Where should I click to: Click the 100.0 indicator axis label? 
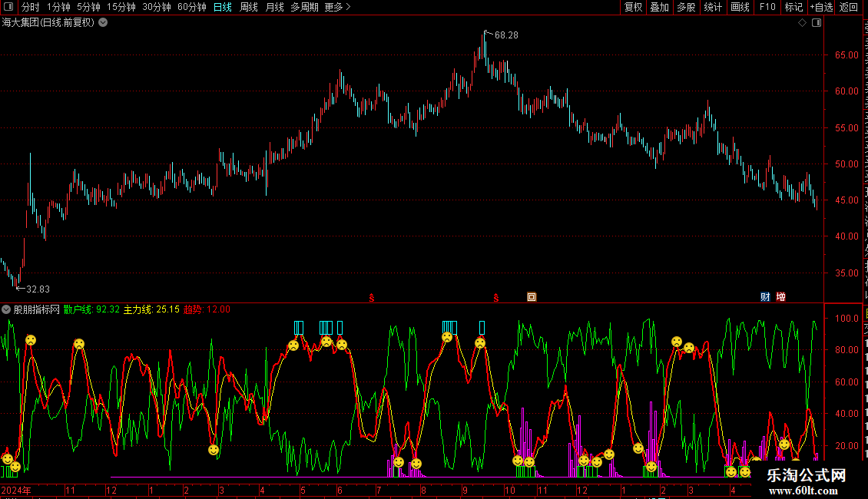pyautogui.click(x=847, y=319)
